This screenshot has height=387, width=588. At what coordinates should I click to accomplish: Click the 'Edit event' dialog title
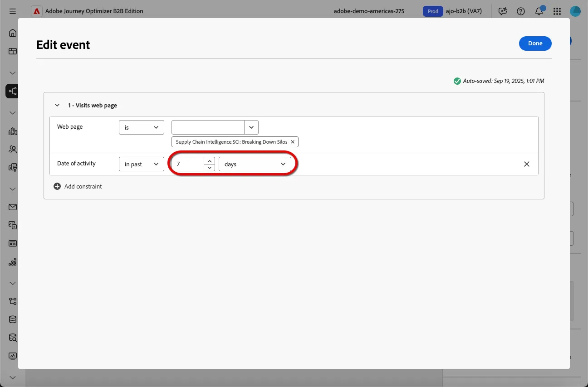click(63, 44)
